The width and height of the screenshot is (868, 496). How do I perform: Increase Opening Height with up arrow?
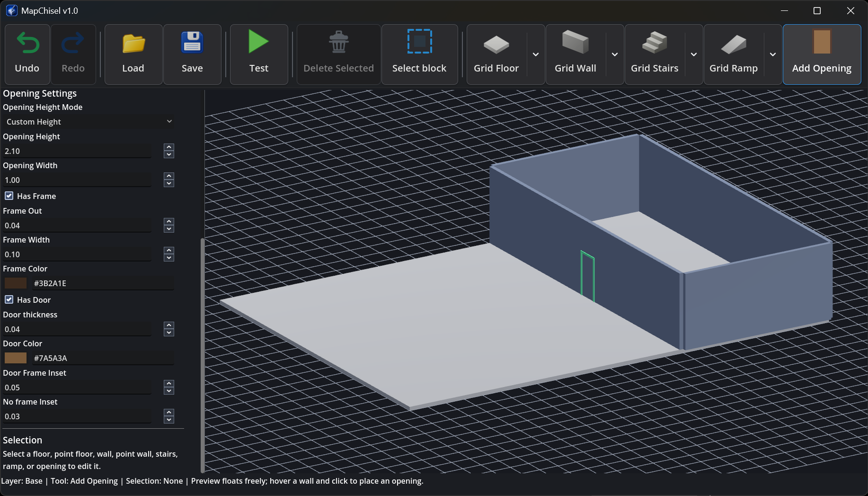pos(169,147)
